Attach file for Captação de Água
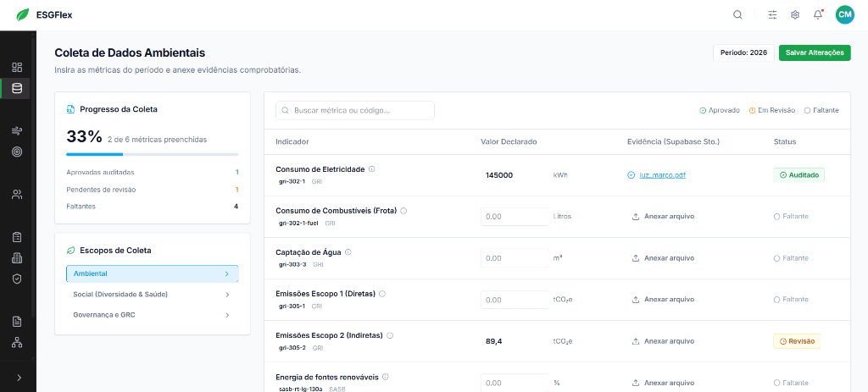868x392 pixels. [x=663, y=258]
